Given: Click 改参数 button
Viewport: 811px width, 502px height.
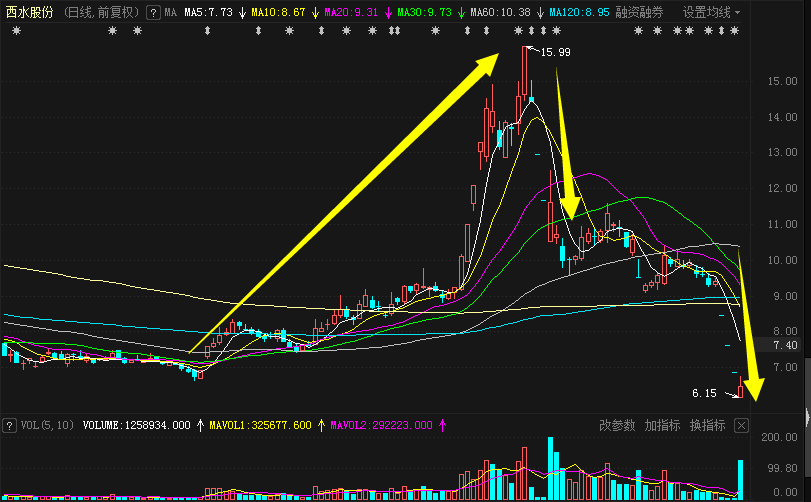Looking at the screenshot, I should (617, 425).
